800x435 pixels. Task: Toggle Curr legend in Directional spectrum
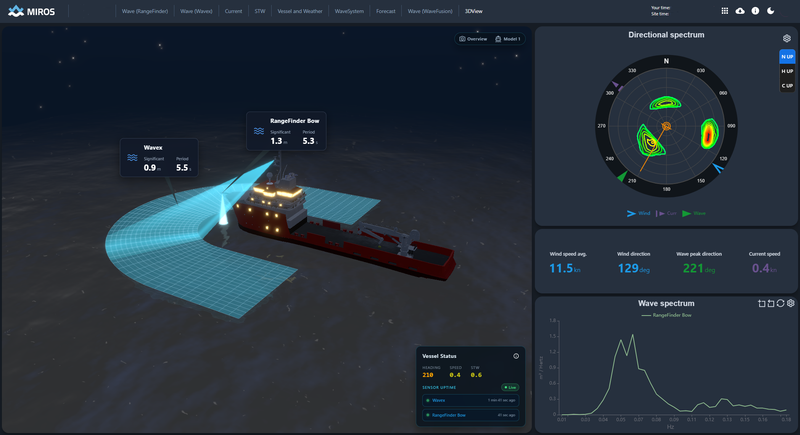(x=666, y=213)
